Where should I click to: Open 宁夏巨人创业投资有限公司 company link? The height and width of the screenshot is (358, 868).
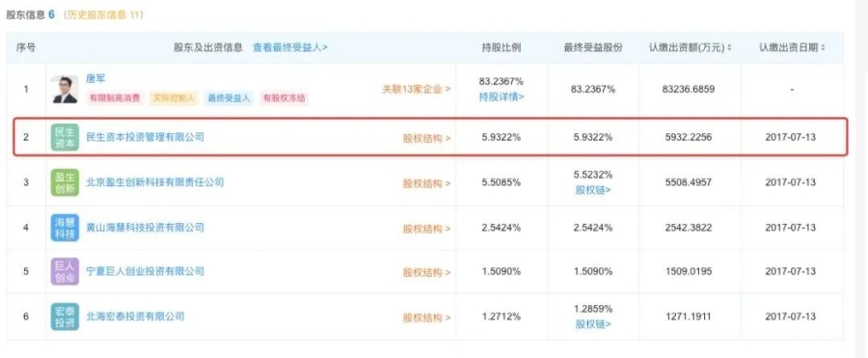coord(145,271)
